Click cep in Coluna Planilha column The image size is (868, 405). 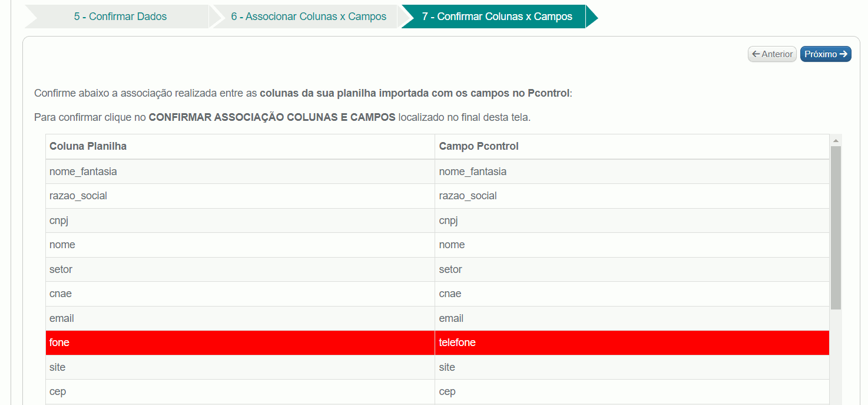(x=240, y=391)
